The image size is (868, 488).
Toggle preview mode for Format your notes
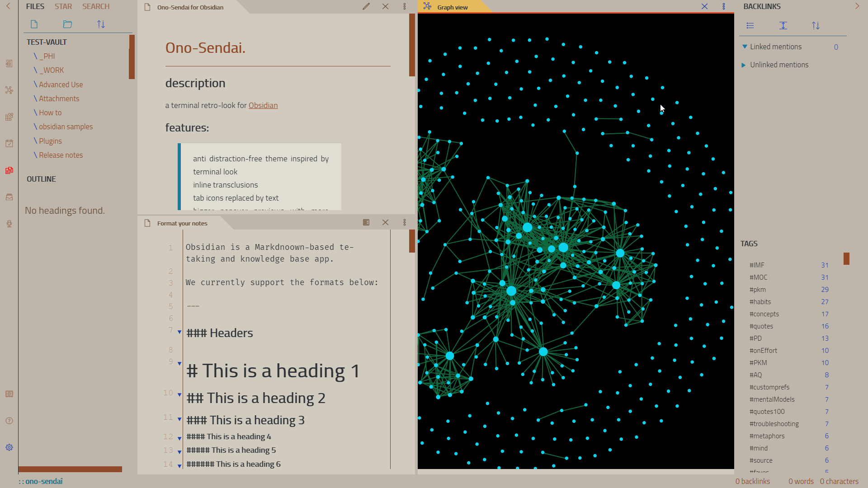tap(366, 223)
